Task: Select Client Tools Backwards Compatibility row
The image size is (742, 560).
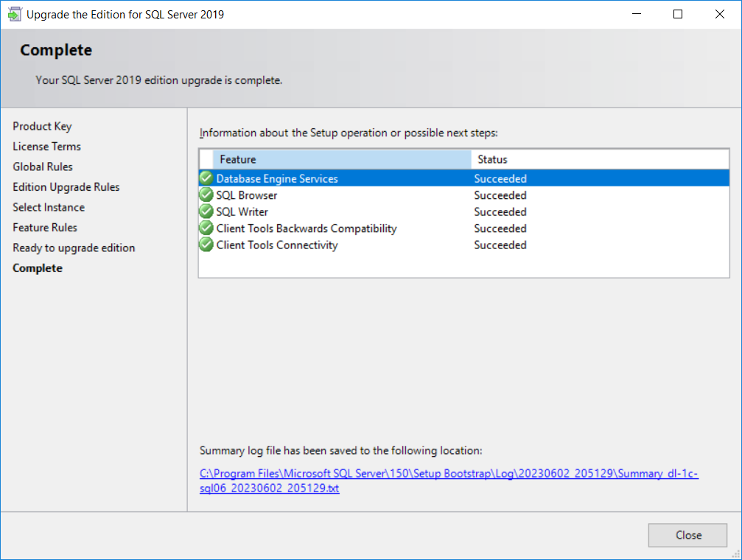Action: 463,228
